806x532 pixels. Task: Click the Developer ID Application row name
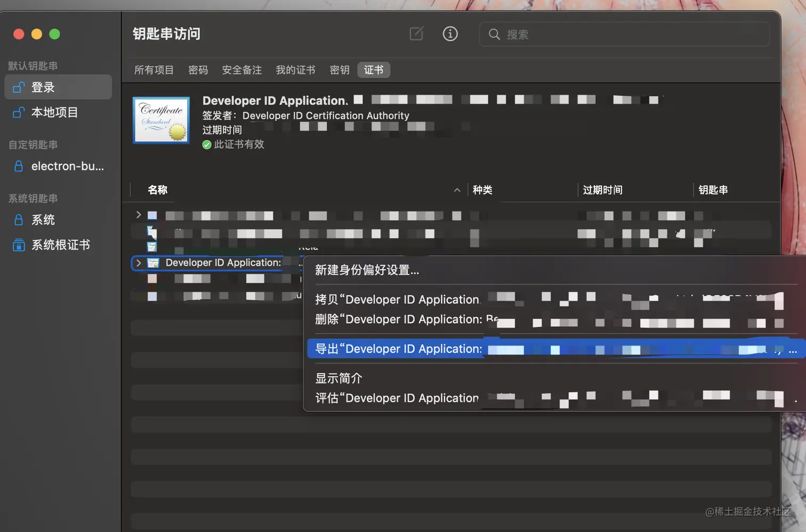[223, 262]
